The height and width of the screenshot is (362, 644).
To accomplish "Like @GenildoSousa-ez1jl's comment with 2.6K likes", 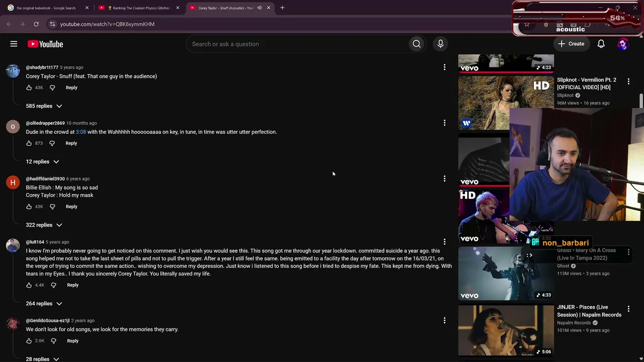I will point(29,341).
